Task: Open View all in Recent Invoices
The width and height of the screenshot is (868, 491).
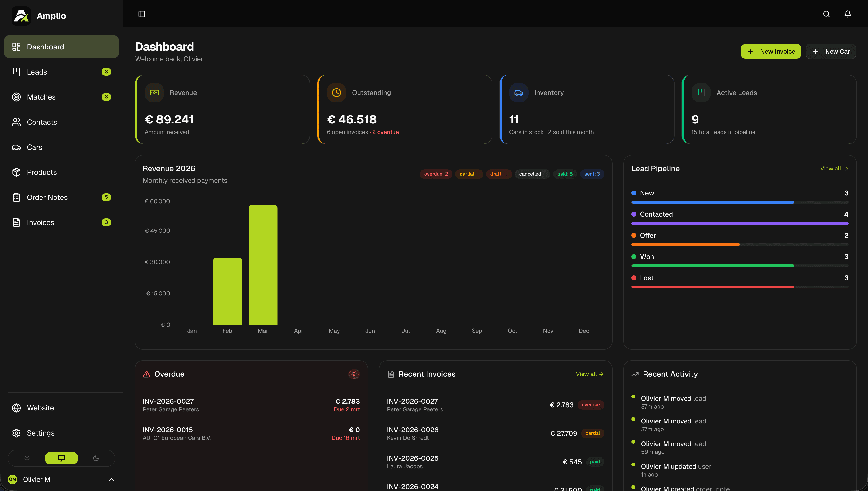Action: (589, 374)
